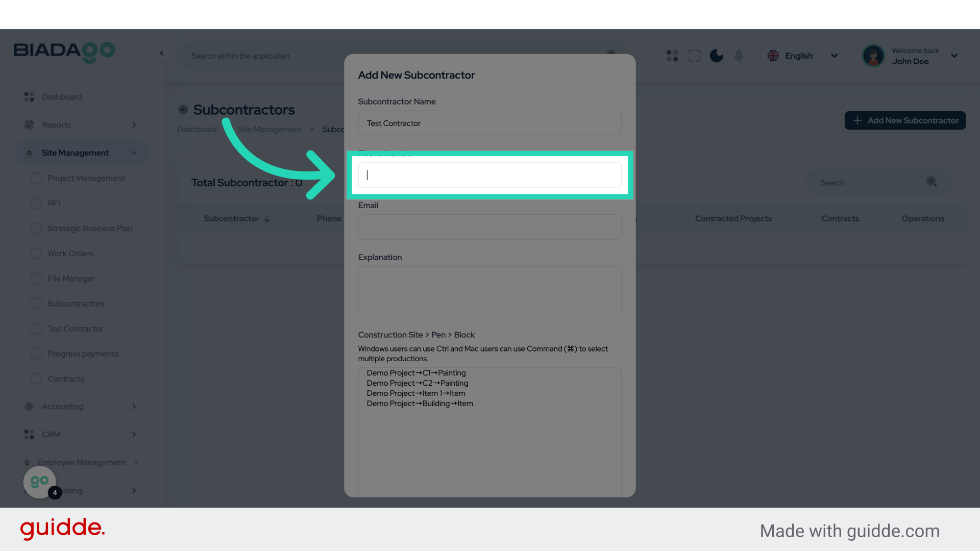The width and height of the screenshot is (980, 551).
Task: Click the Add New Subcontractor button
Action: point(905,120)
